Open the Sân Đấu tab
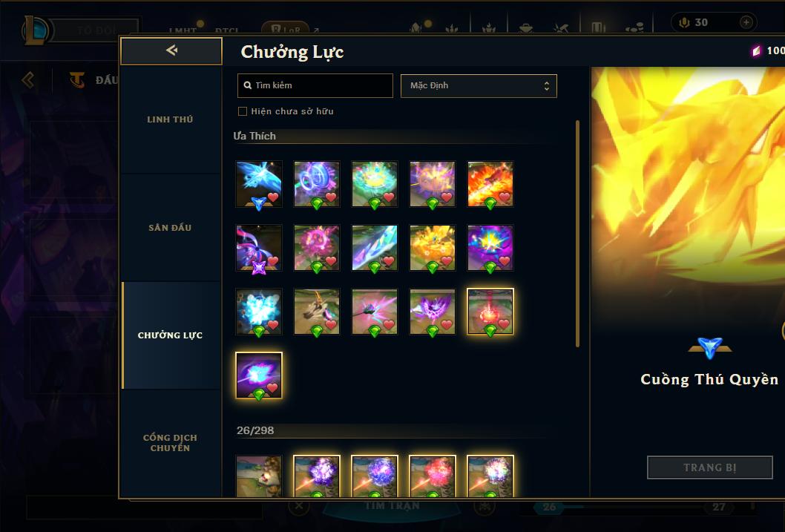Image resolution: width=785 pixels, height=532 pixels. click(170, 227)
